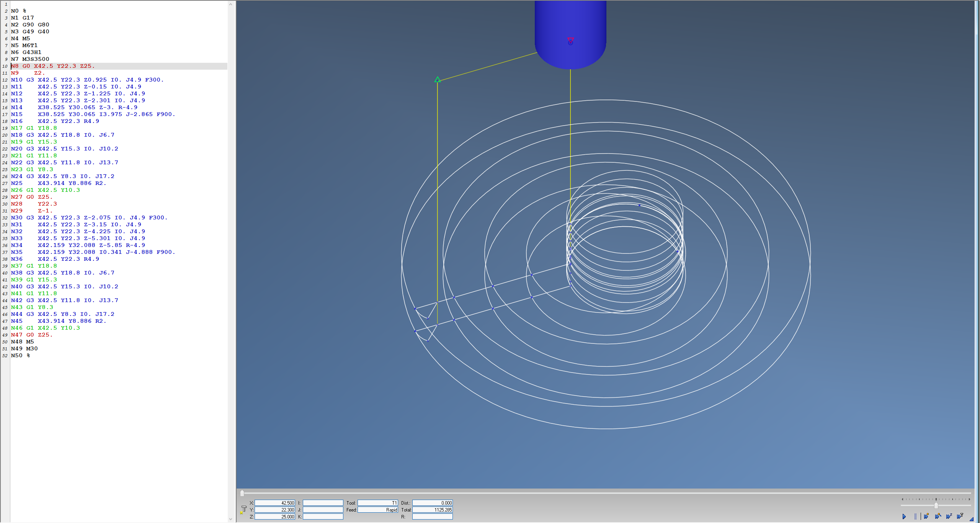Click the simulation progress slider handle
Image resolution: width=980 pixels, height=523 pixels.
tap(242, 494)
